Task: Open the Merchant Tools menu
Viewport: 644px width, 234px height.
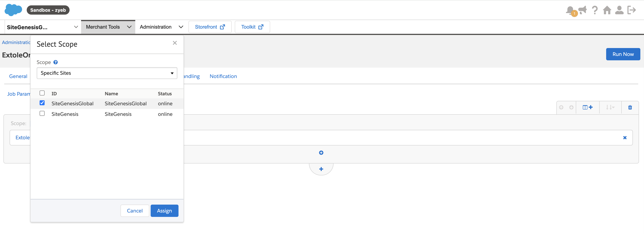Action: tap(108, 27)
